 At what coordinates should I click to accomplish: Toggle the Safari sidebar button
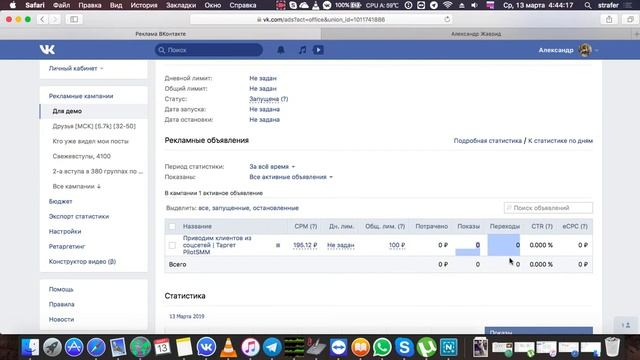pyautogui.click(x=74, y=19)
